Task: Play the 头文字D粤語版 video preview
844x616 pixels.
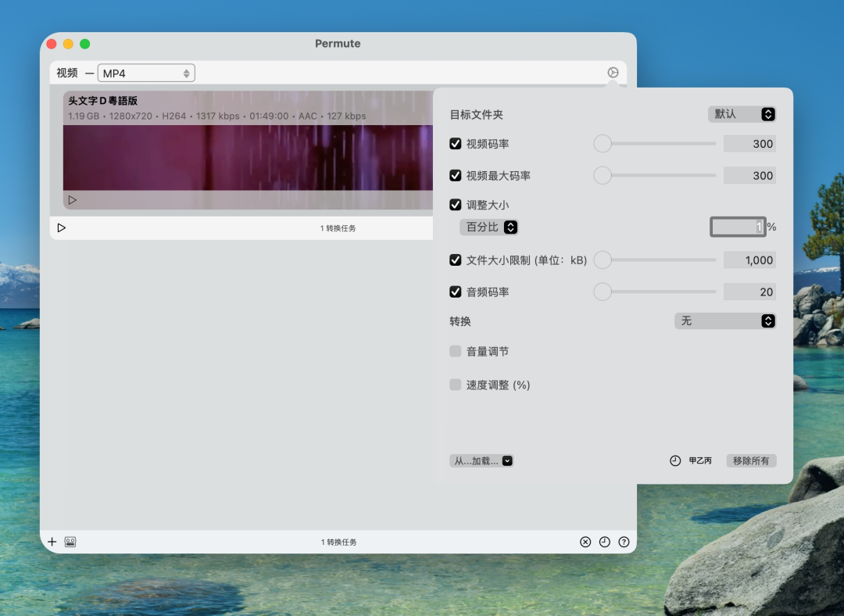Action: click(73, 199)
